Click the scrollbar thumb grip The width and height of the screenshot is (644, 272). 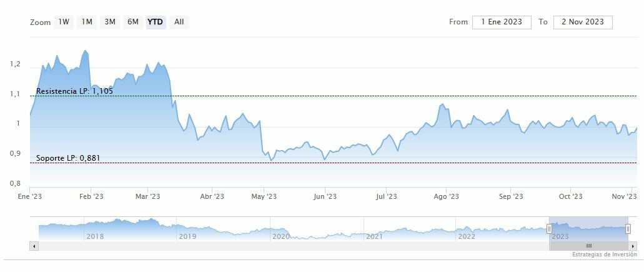pos(588,246)
